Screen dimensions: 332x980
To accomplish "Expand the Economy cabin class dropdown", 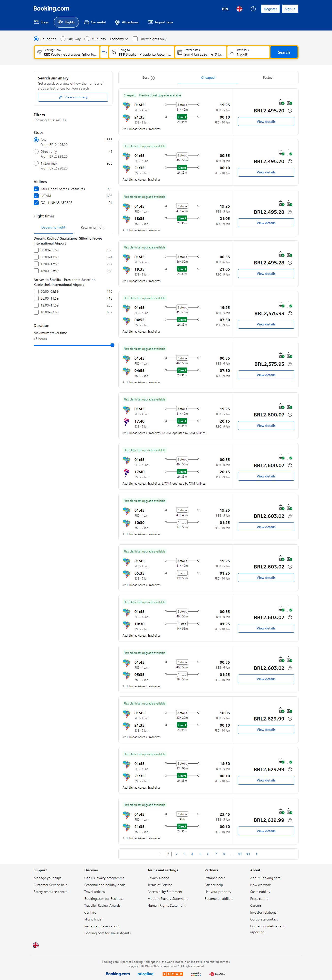I will tap(119, 39).
